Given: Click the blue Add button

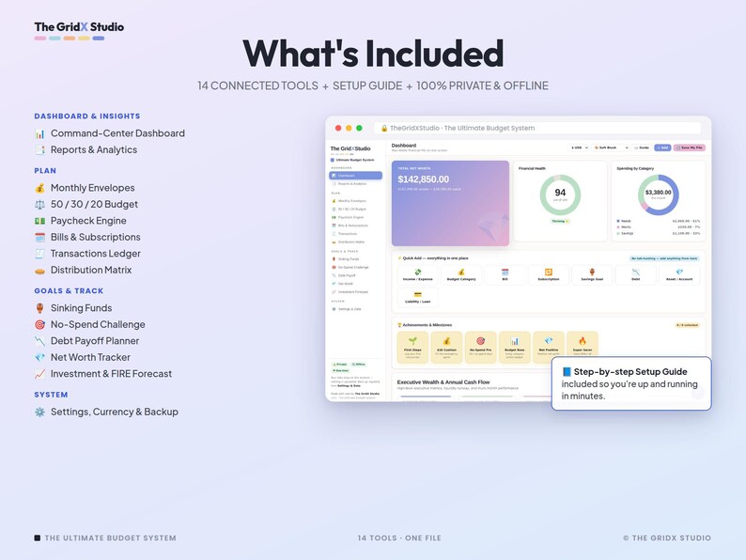Looking at the screenshot, I should pyautogui.click(x=662, y=148).
